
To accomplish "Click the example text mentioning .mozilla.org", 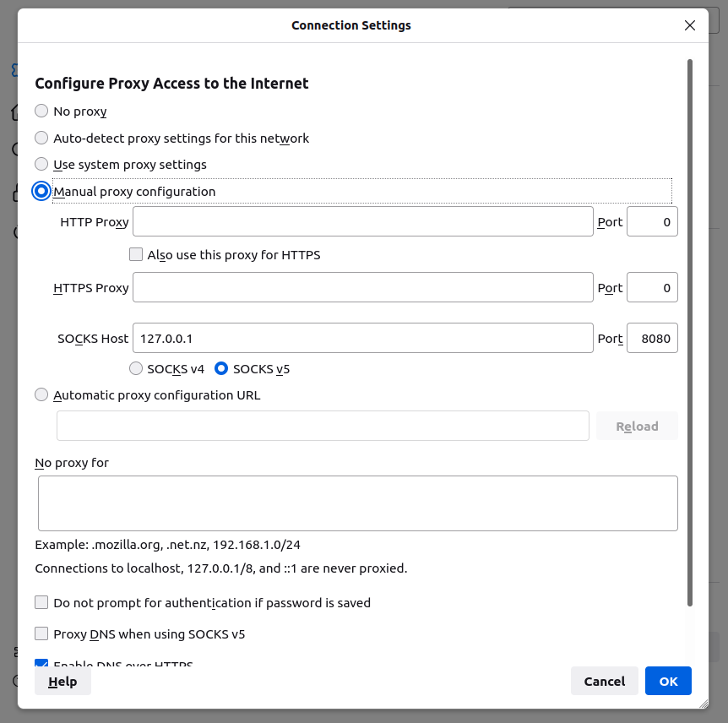I will click(167, 545).
